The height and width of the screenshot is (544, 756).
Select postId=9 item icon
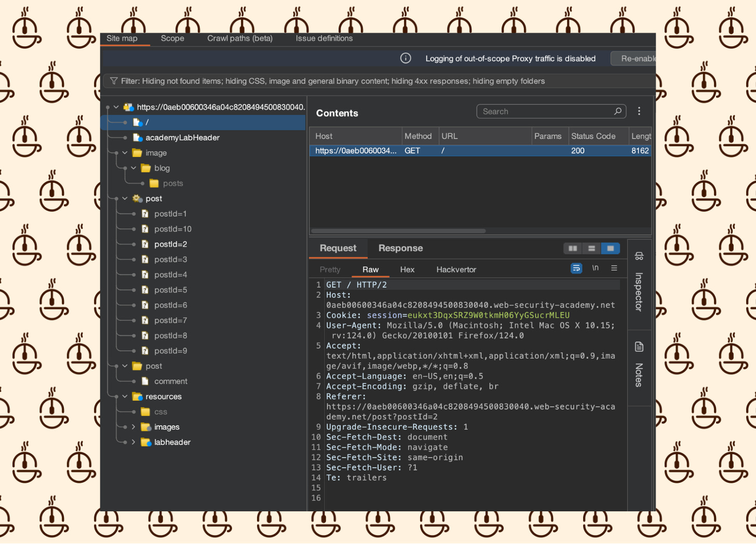(145, 351)
